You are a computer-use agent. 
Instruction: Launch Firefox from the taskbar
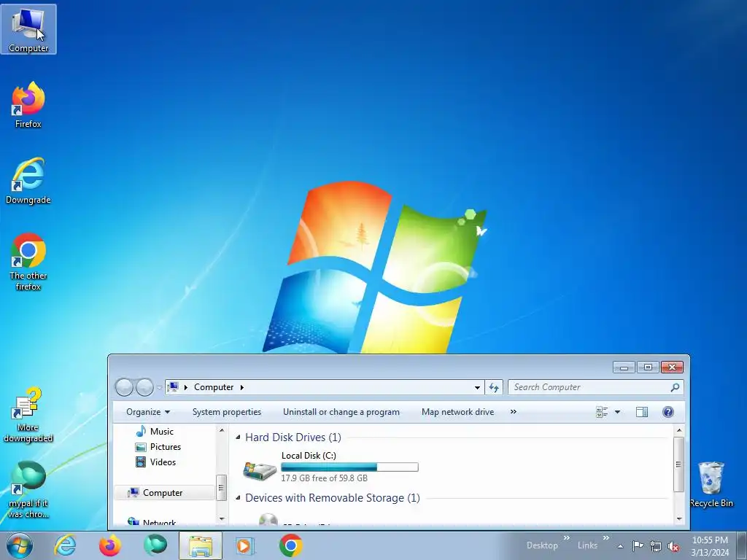[x=110, y=545]
